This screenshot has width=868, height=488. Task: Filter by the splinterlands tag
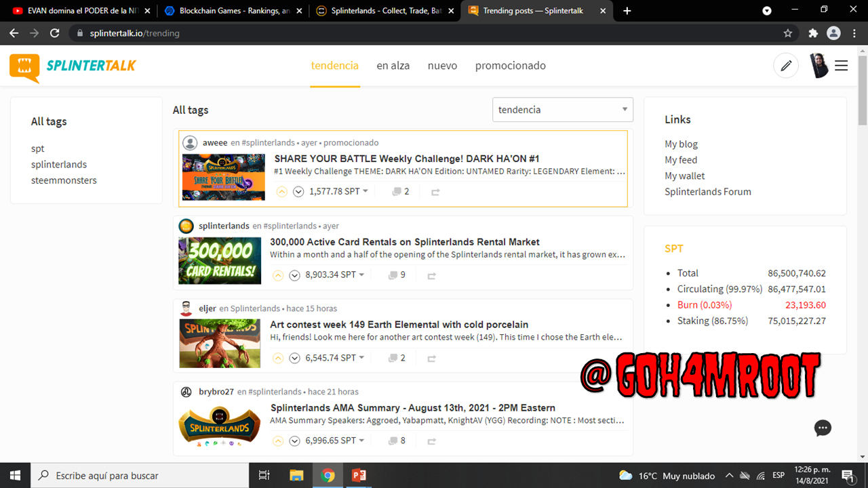click(x=59, y=165)
